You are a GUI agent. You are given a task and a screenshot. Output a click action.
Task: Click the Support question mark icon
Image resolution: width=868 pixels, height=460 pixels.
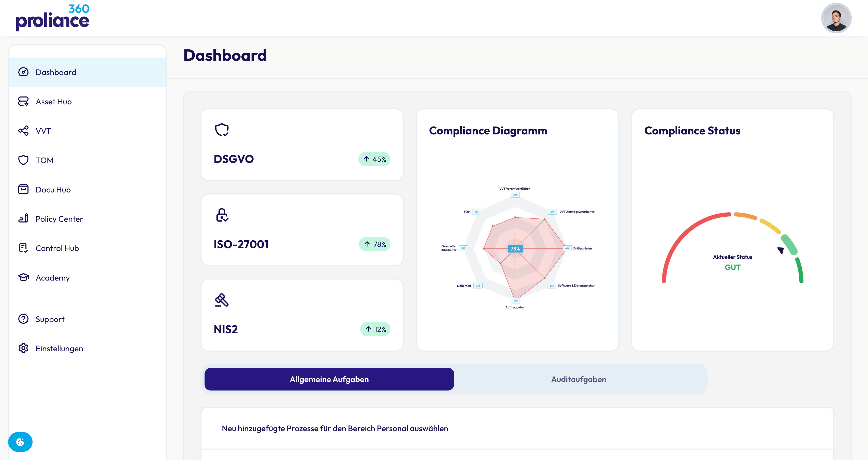coord(23,319)
